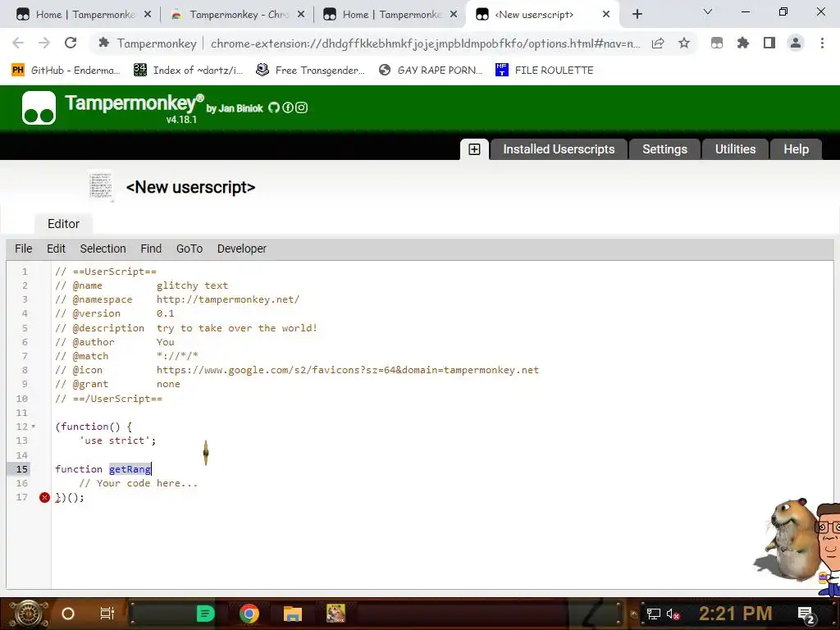Open the File menu in editor
840x630 pixels.
23,249
